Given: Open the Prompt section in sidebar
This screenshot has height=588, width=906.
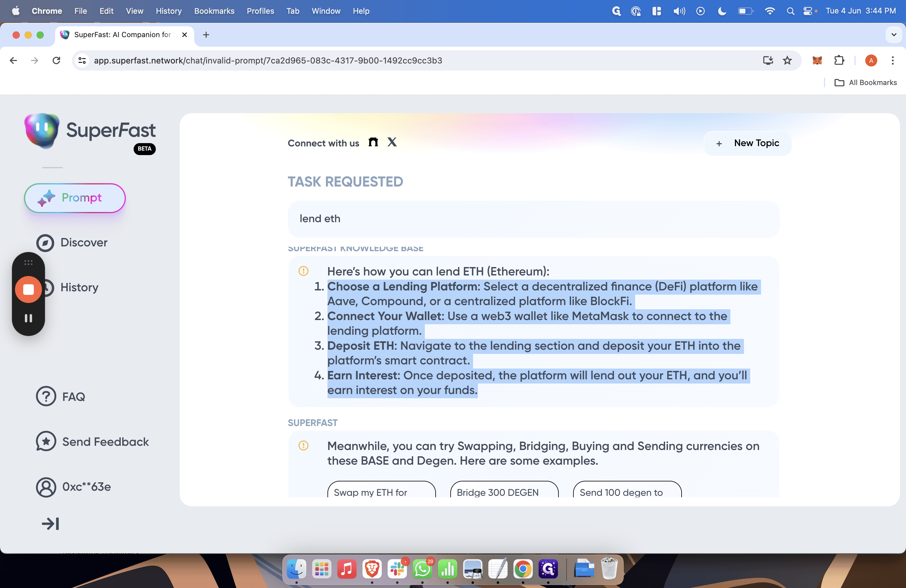Looking at the screenshot, I should pyautogui.click(x=75, y=198).
